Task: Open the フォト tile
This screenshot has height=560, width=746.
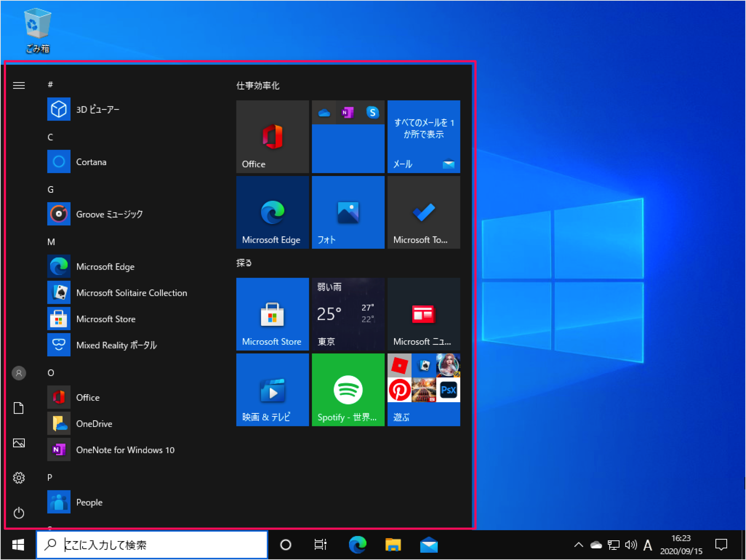Action: coord(348,212)
